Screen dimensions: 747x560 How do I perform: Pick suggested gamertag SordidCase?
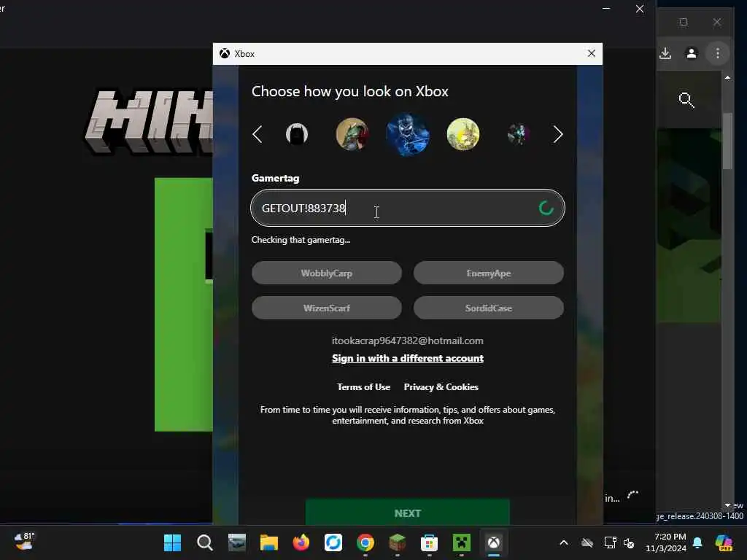pos(489,308)
